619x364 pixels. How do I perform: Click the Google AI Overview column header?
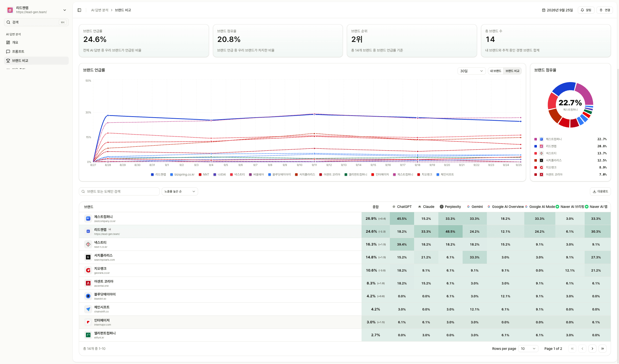[x=506, y=207]
